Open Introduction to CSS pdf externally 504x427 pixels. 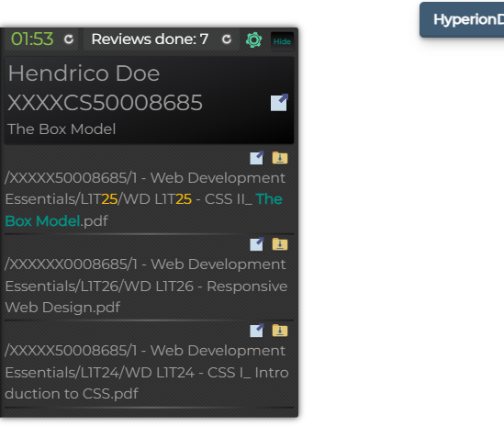coord(257,331)
